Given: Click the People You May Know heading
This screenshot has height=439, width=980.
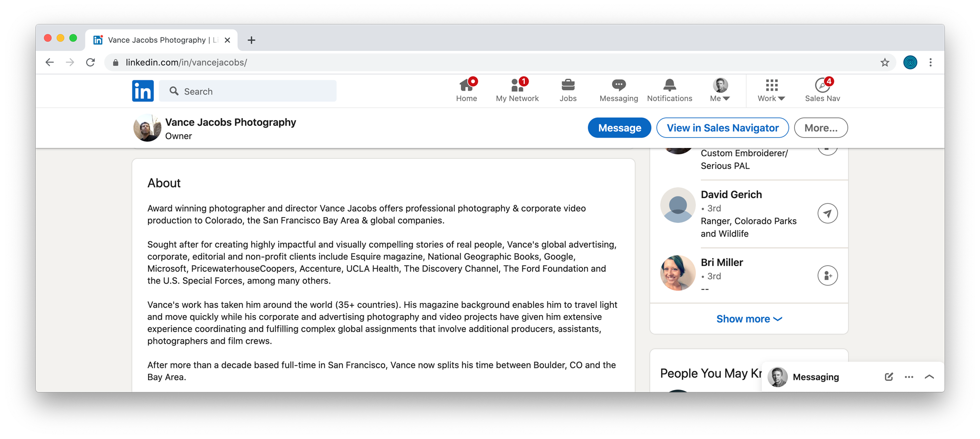Looking at the screenshot, I should tap(711, 373).
